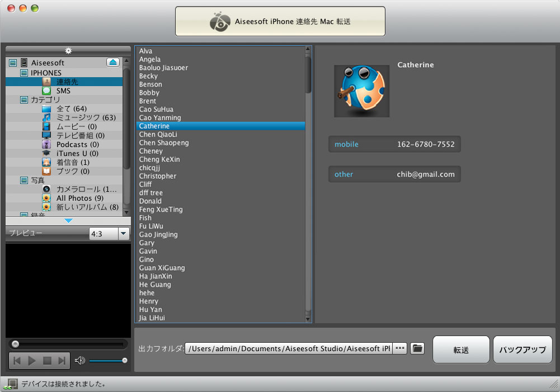Open the 4:3 aspect ratio dropdown
The width and height of the screenshot is (560, 392).
point(123,234)
